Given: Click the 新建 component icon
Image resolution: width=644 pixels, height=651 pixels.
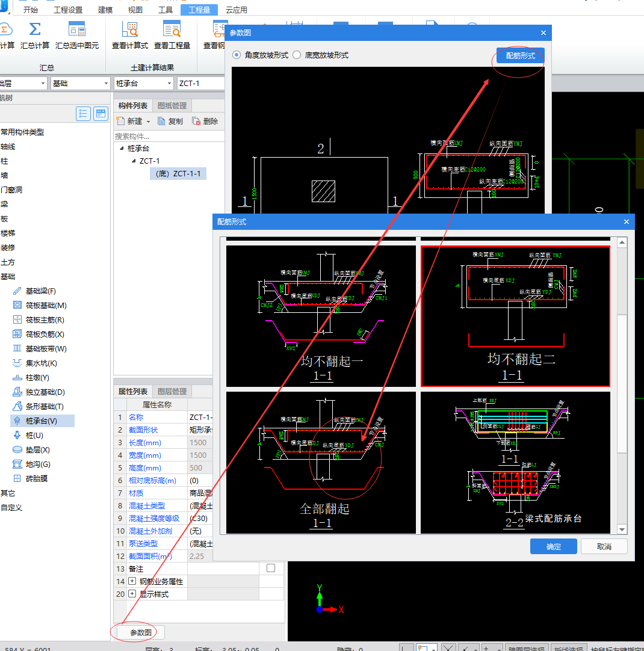Looking at the screenshot, I should (x=120, y=121).
